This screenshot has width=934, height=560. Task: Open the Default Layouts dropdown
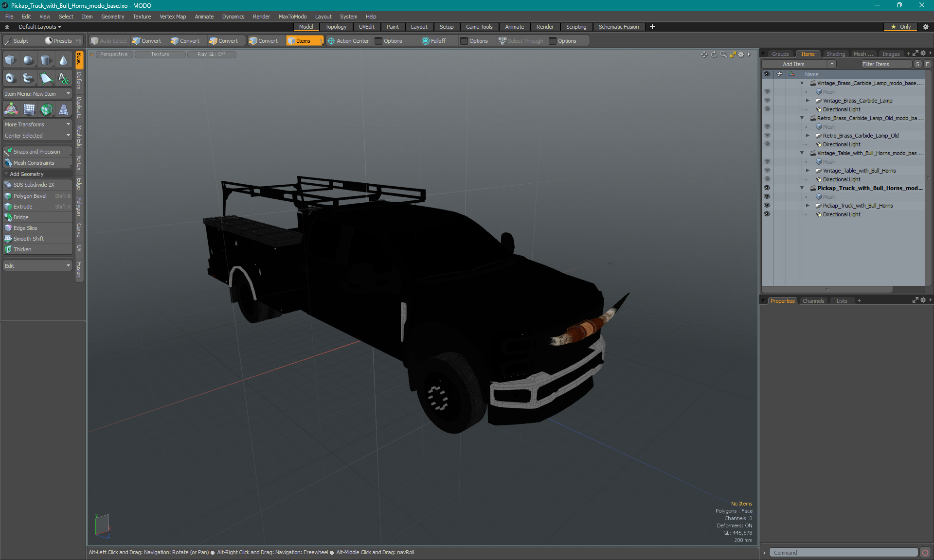pyautogui.click(x=40, y=27)
